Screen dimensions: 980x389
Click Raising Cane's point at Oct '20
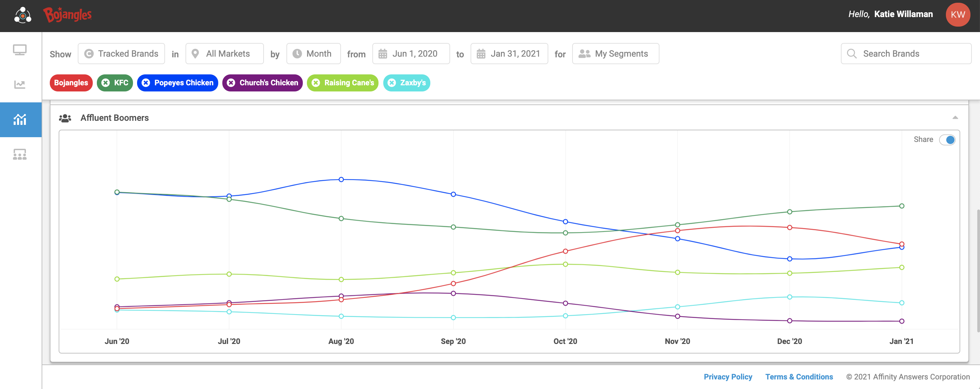565,264
